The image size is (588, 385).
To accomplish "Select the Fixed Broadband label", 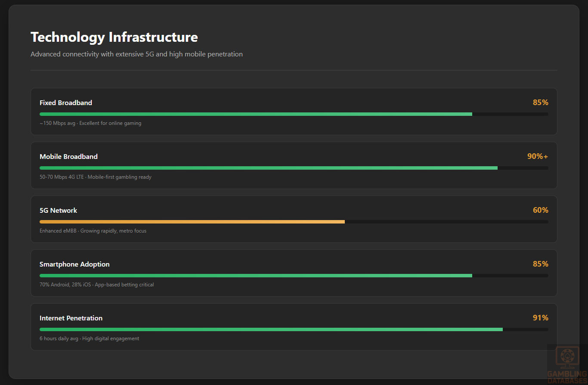I will tap(66, 103).
